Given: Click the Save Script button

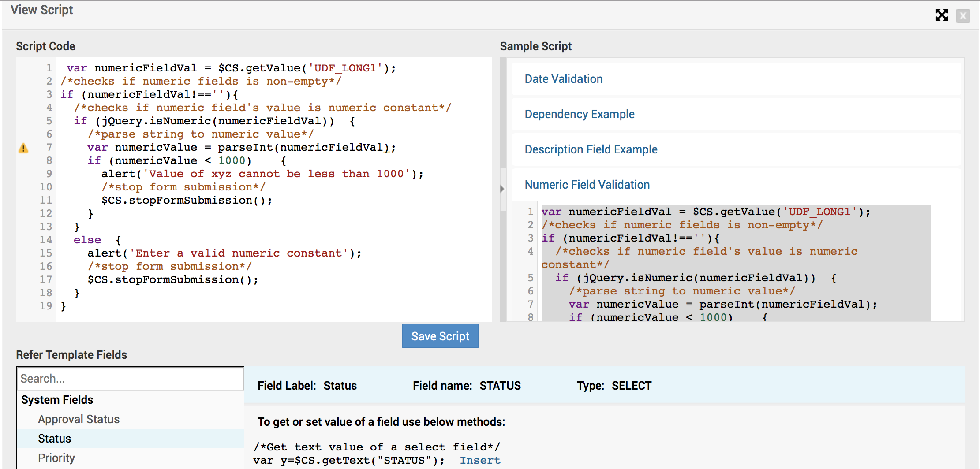Looking at the screenshot, I should [x=440, y=336].
